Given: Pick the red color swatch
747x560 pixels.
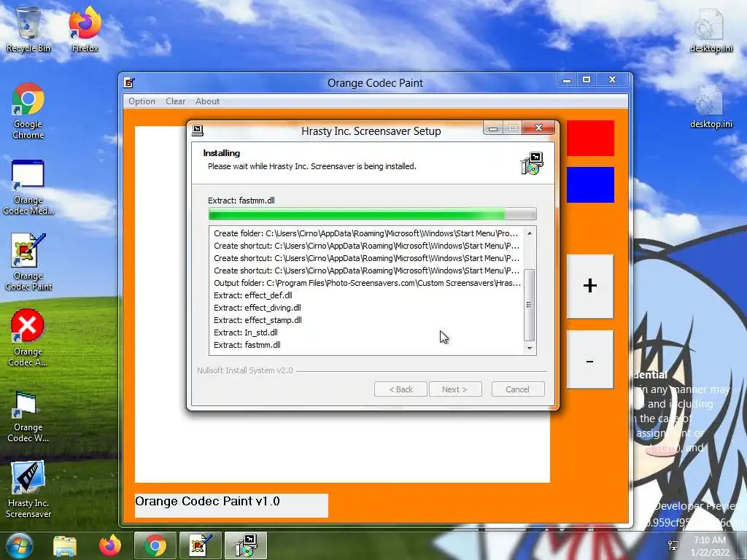Looking at the screenshot, I should pos(590,138).
